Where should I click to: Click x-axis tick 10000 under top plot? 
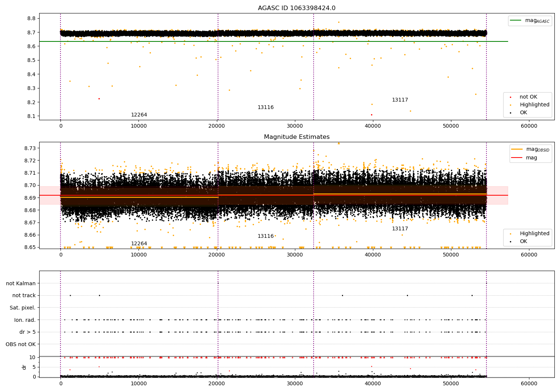[x=139, y=126]
